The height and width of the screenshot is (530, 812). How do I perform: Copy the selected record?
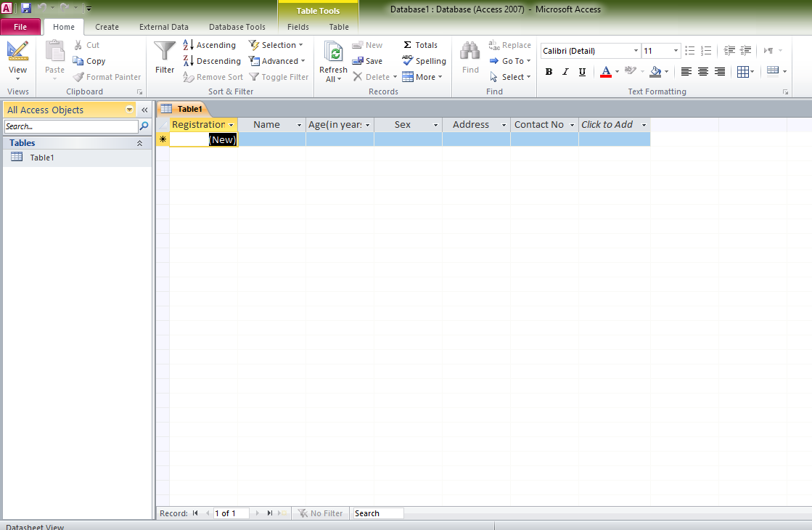89,61
